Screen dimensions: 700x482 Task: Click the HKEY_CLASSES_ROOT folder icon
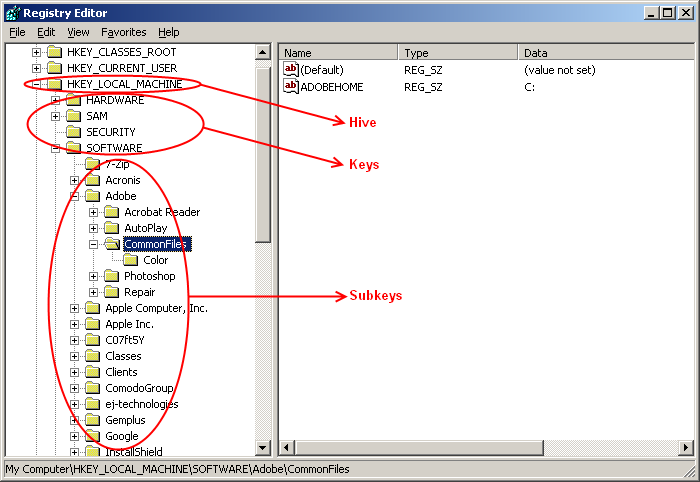pyautogui.click(x=55, y=52)
